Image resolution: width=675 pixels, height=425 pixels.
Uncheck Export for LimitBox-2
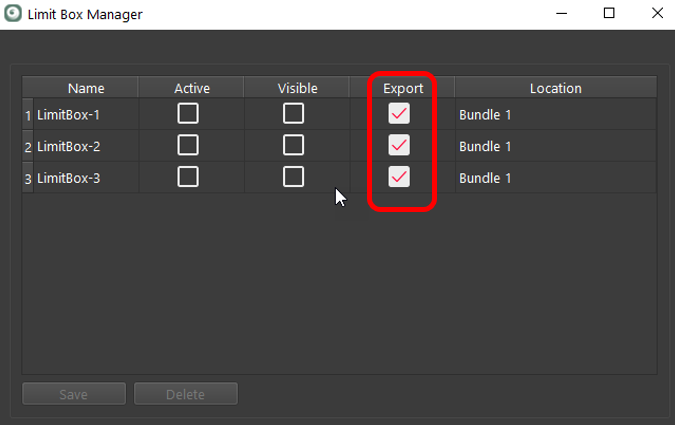(x=399, y=146)
